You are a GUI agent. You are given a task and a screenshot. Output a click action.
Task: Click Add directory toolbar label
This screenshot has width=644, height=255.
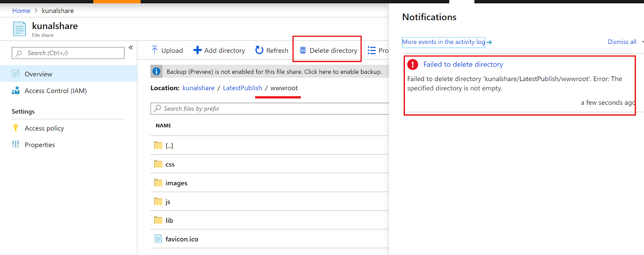coord(225,50)
